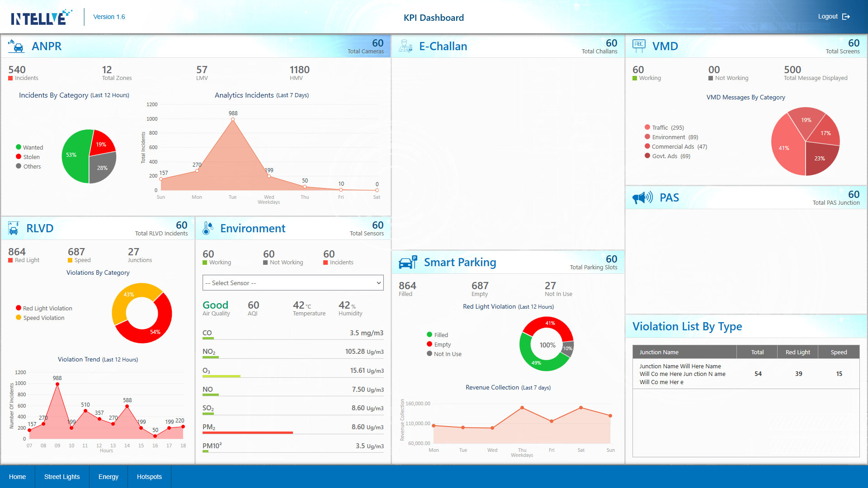Click the Commercial Ads legend entry
The width and height of the screenshot is (868, 488).
point(676,146)
